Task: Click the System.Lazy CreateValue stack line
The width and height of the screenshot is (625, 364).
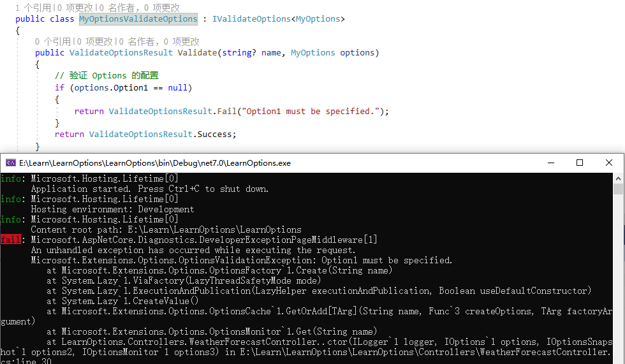Action: 122,301
